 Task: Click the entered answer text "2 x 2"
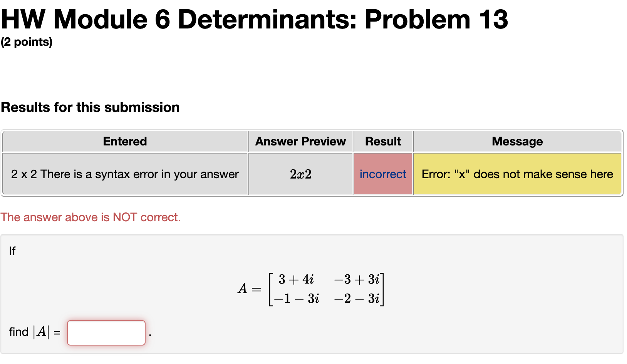[124, 174]
